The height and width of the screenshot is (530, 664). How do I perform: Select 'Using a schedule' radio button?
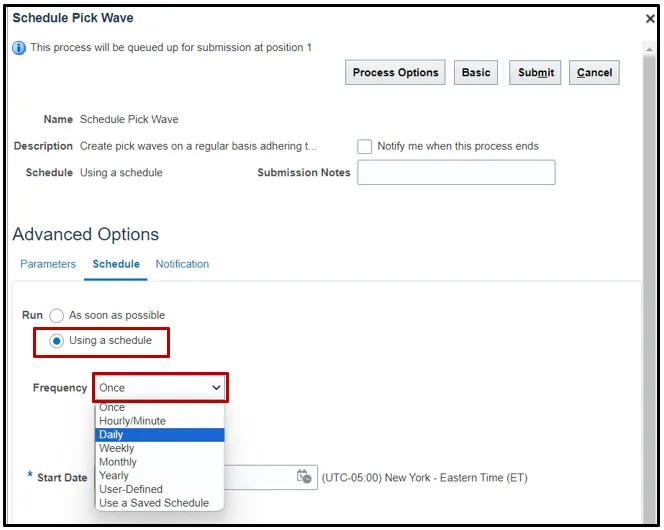(57, 341)
